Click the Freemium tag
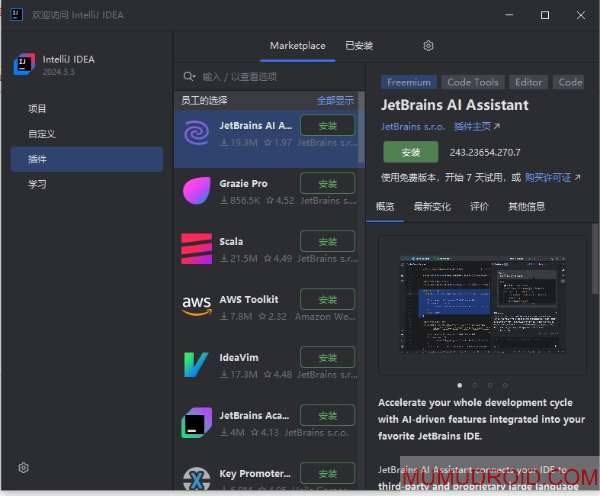Image resolution: width=600 pixels, height=496 pixels. click(x=409, y=82)
